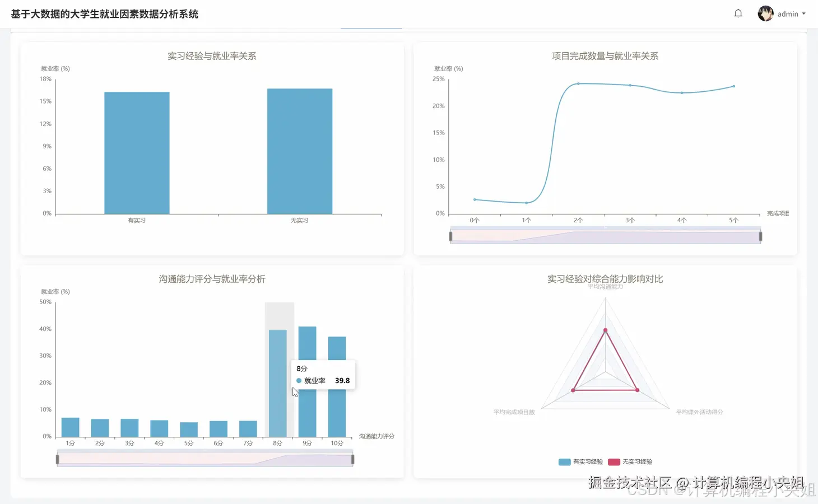Image resolution: width=818 pixels, height=504 pixels.
Task: Select the line data point above 2个
Action: (578, 84)
